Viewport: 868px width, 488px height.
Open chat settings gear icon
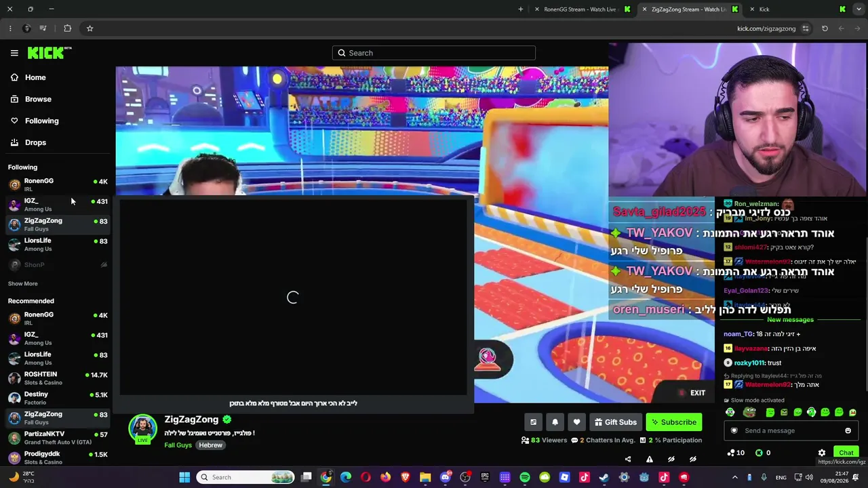point(822,453)
